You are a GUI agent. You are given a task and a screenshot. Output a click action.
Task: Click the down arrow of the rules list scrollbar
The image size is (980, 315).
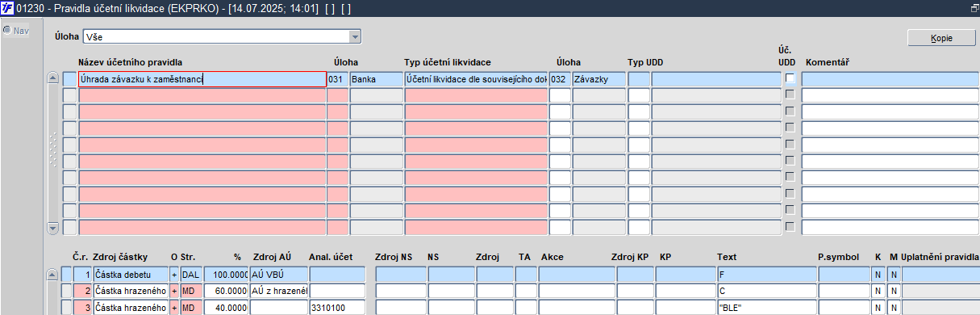point(53,228)
